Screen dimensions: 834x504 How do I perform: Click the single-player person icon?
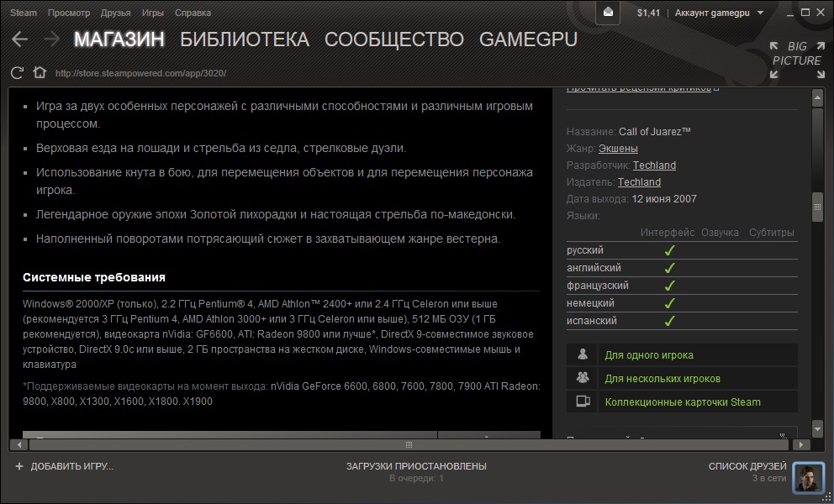point(583,354)
